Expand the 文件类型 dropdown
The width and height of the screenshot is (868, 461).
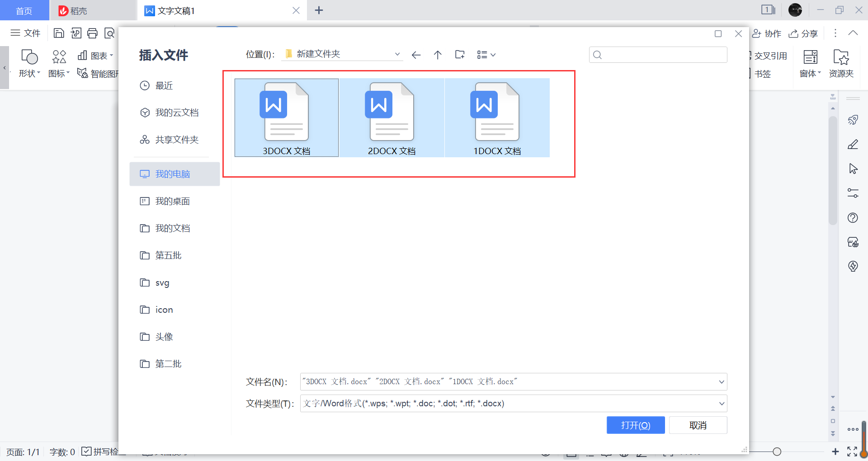721,404
